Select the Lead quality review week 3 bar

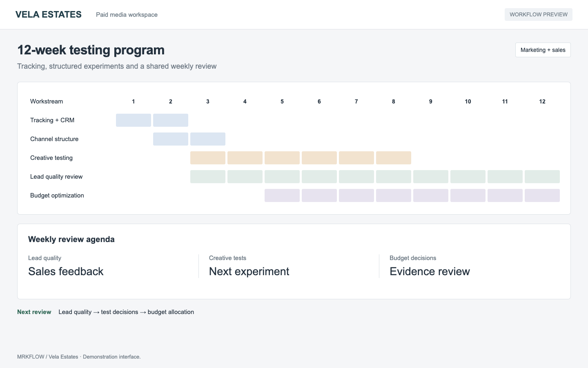coord(208,177)
